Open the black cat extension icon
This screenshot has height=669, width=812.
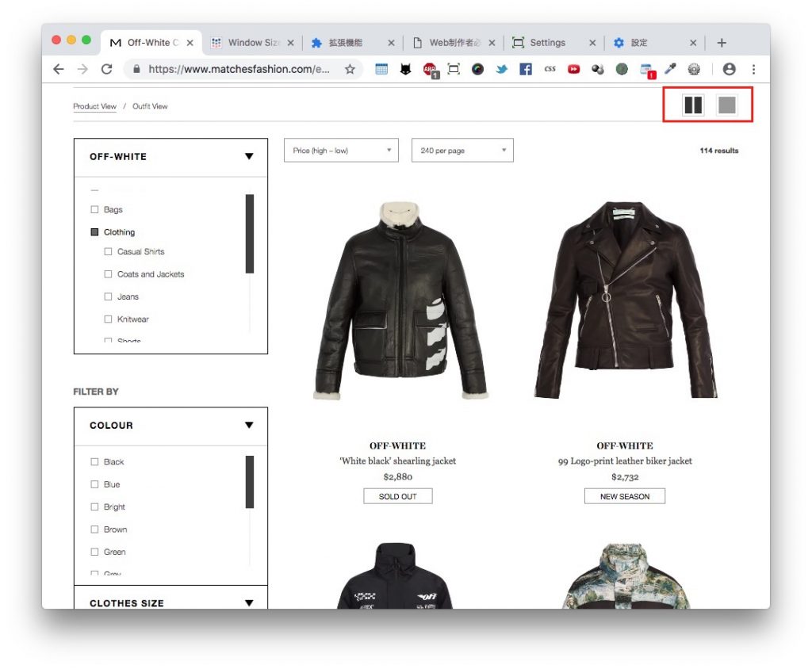point(405,69)
